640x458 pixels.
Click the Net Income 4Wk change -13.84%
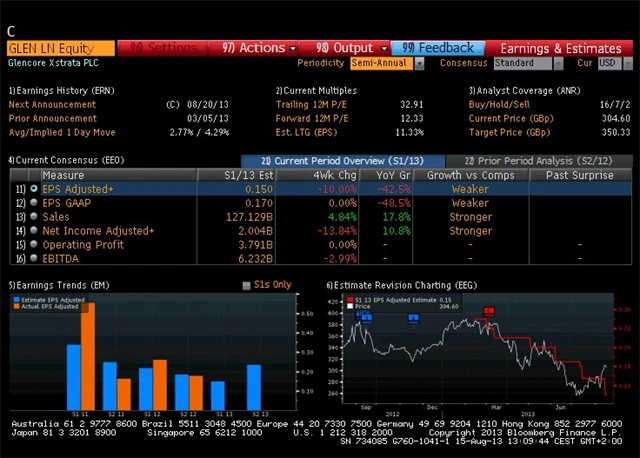[337, 231]
